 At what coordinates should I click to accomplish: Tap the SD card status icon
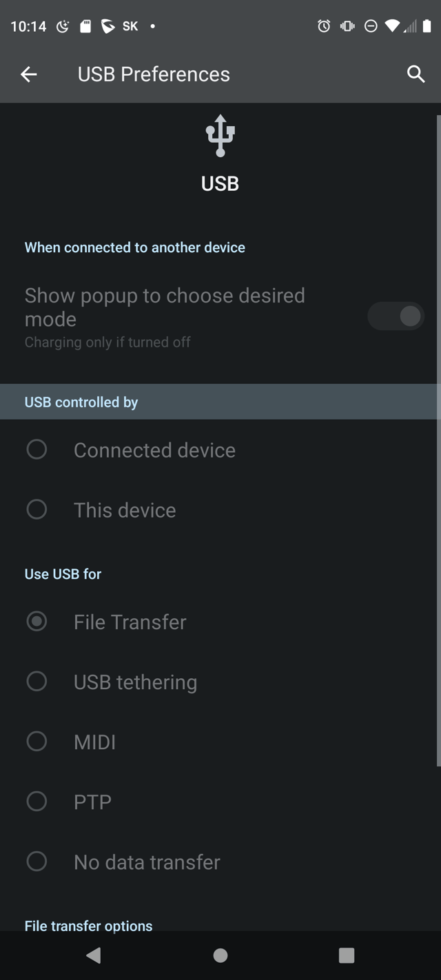pos(85,26)
